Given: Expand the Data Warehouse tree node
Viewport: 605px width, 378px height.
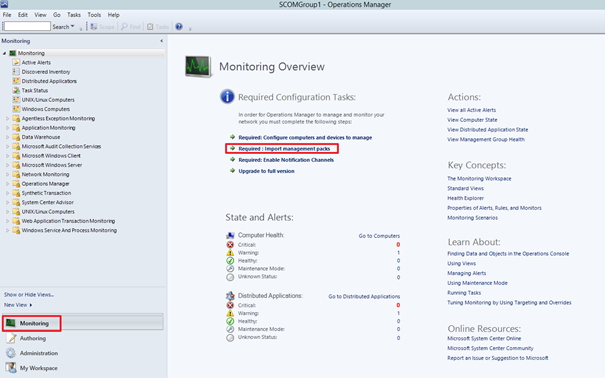Looking at the screenshot, I should [7, 137].
